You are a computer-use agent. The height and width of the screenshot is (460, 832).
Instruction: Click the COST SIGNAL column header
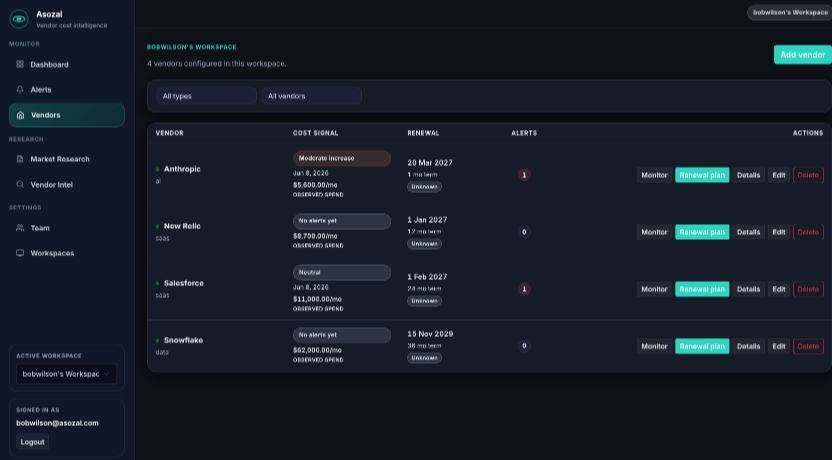pyautogui.click(x=315, y=133)
